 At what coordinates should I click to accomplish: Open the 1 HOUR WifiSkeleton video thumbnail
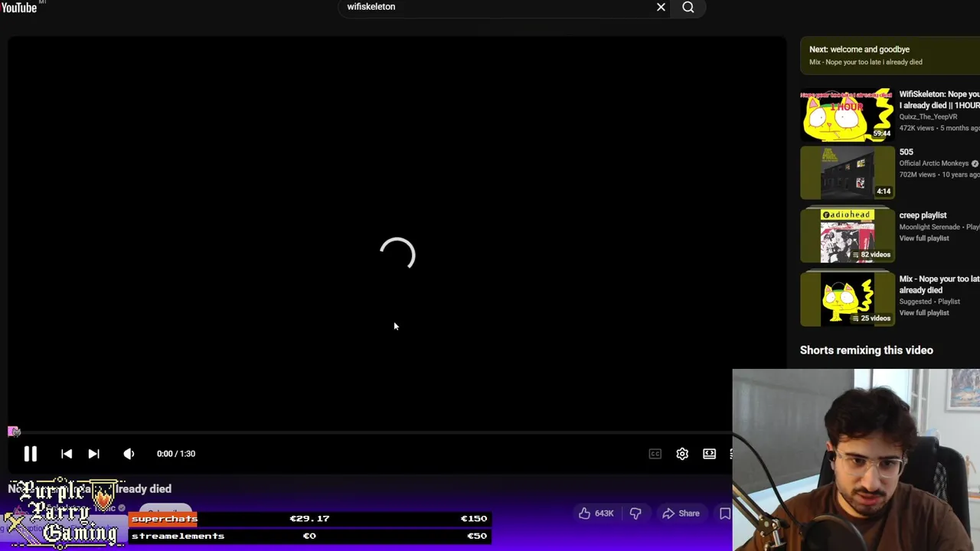[847, 116]
